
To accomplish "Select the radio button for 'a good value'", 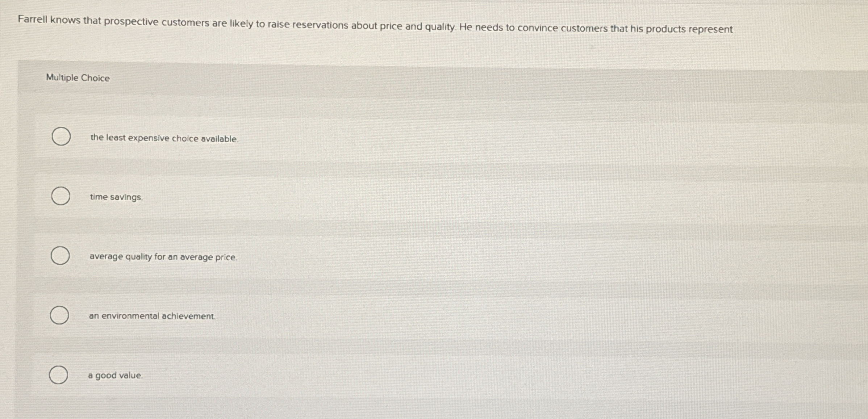I will coord(59,376).
